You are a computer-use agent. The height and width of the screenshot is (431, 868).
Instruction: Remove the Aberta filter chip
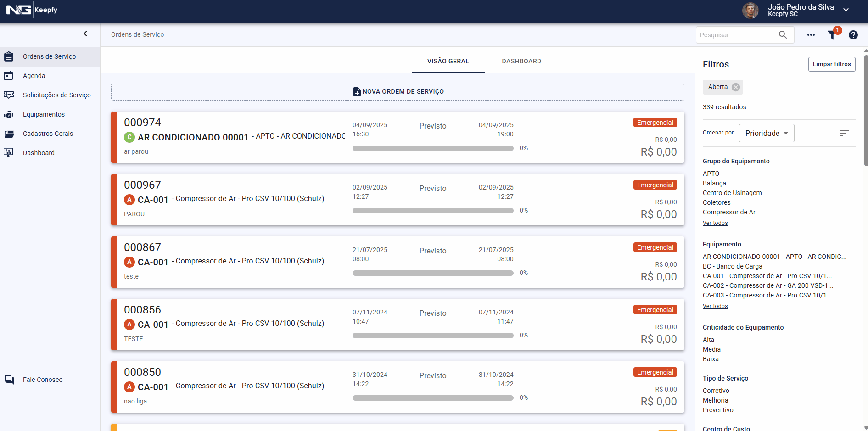point(736,87)
